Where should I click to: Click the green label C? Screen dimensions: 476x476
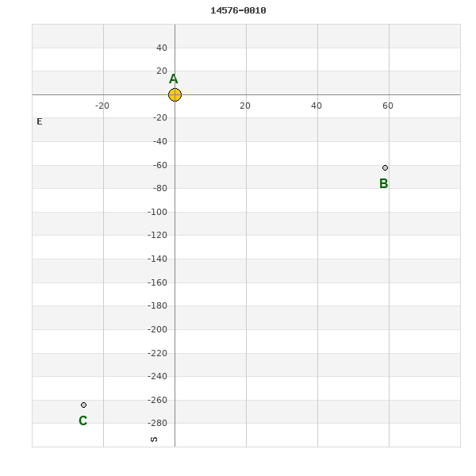(x=83, y=421)
